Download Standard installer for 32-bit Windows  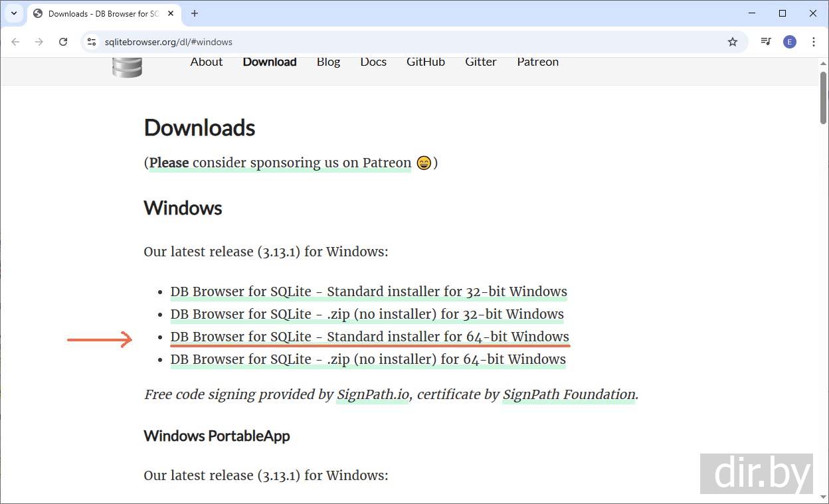tap(369, 292)
